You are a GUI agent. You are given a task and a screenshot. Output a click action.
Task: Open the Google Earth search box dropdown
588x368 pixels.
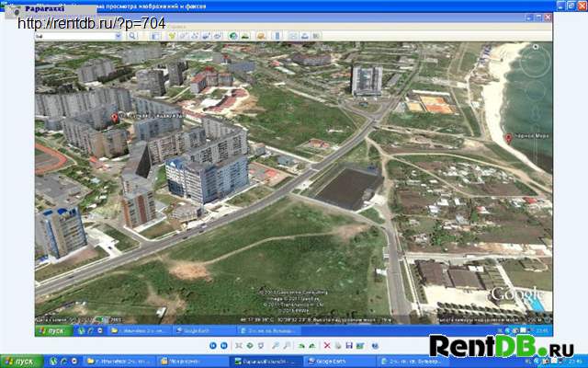(x=119, y=36)
